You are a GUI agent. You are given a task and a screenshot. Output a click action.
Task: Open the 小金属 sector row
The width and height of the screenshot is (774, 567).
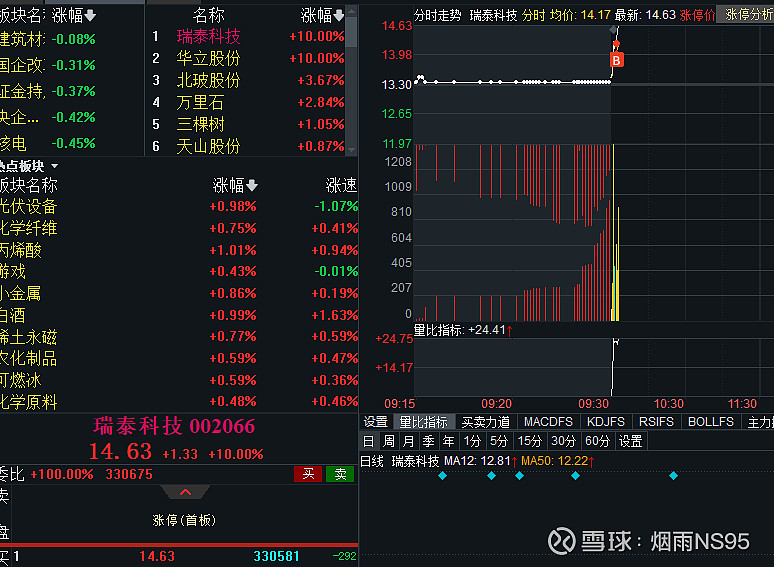click(179, 294)
